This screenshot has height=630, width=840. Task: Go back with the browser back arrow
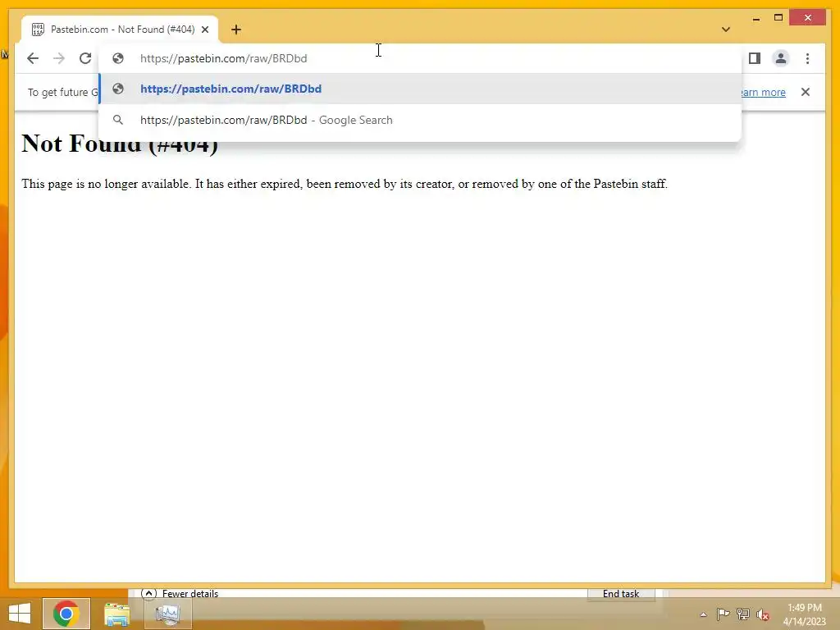coord(33,58)
